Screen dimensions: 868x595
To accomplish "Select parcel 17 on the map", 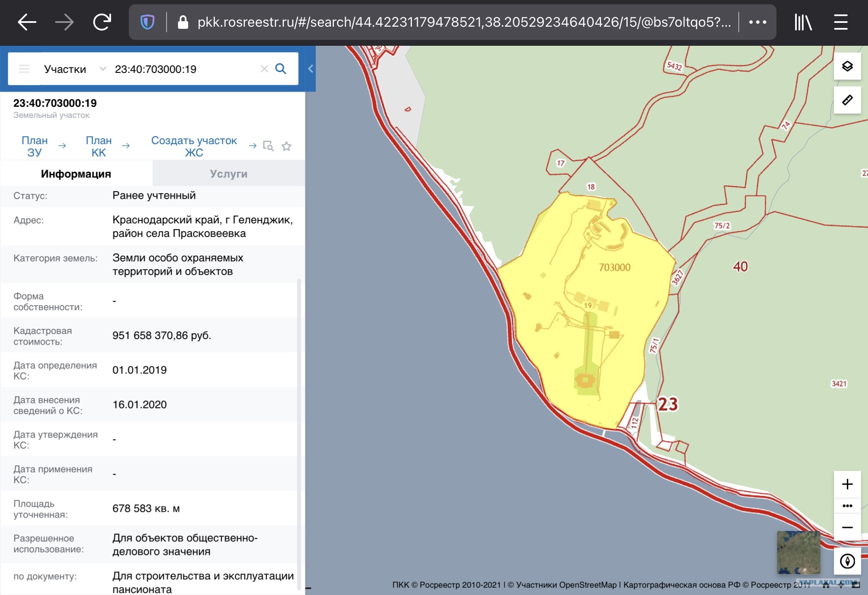I will tap(561, 163).
